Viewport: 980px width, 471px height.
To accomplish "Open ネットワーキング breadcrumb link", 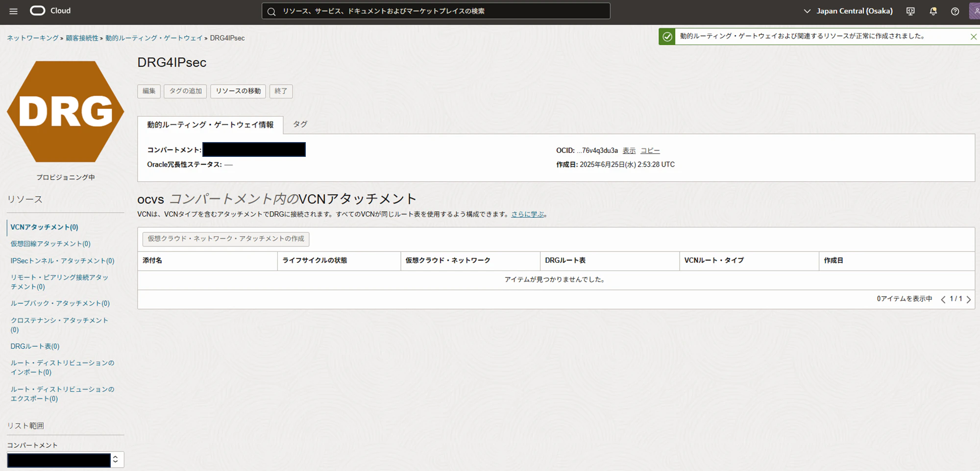I will click(33, 38).
